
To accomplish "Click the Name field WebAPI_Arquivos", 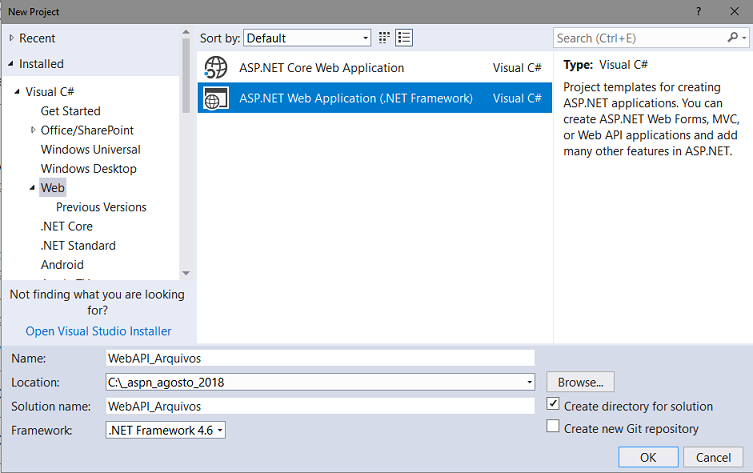I will pyautogui.click(x=320, y=358).
